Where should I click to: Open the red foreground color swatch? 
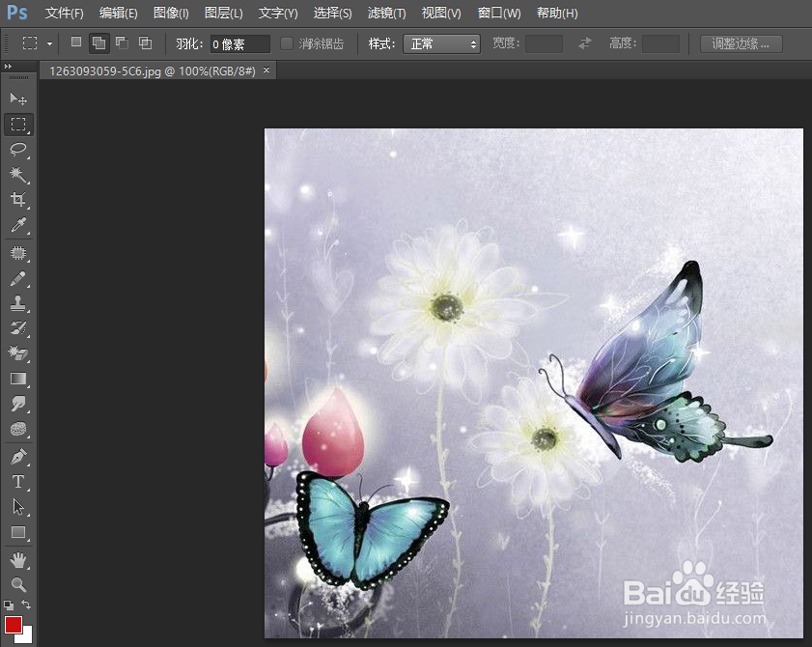click(13, 624)
